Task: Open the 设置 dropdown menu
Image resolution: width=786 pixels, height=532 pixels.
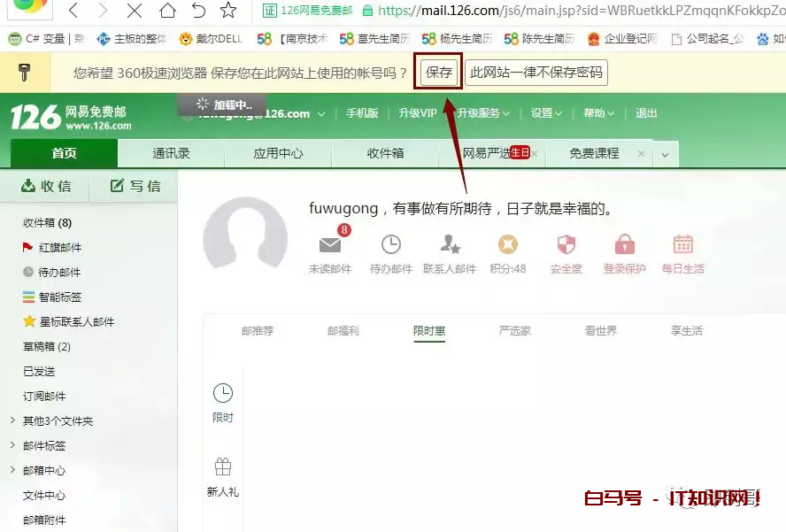Action: click(545, 113)
